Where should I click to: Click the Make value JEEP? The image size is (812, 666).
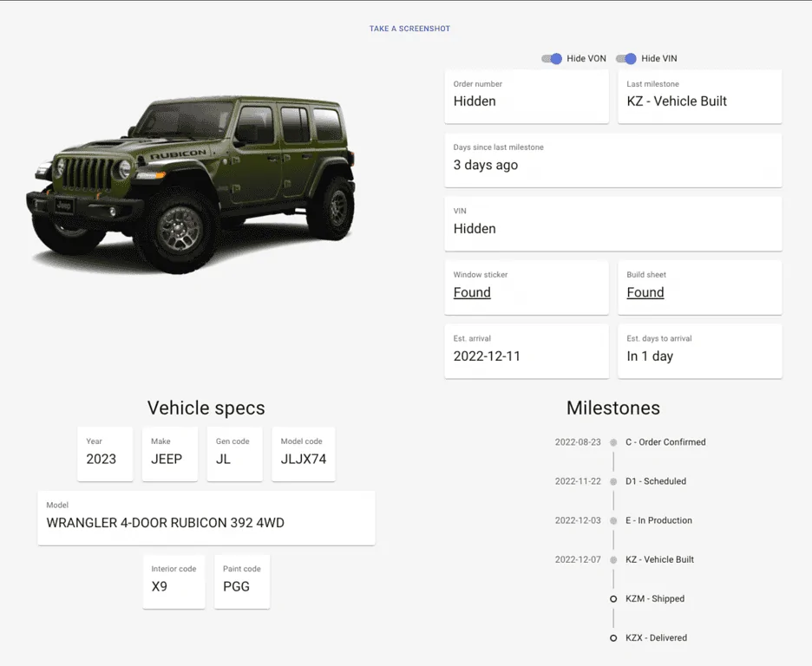pyautogui.click(x=167, y=459)
